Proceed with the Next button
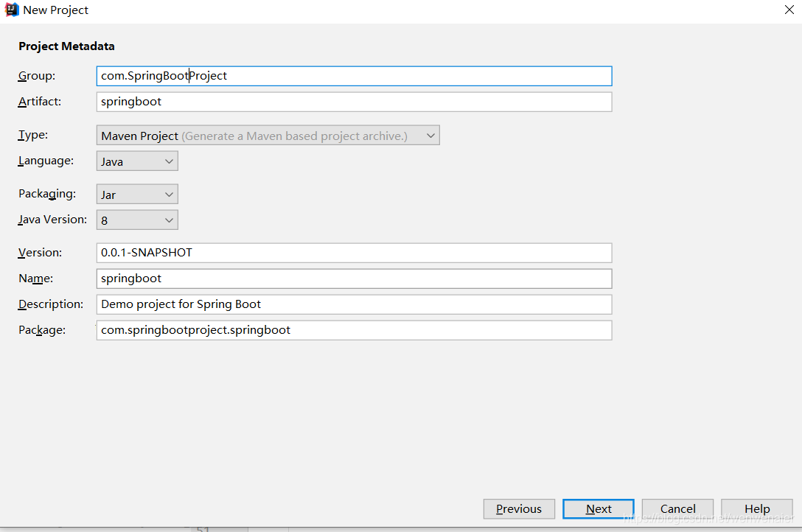 point(599,509)
